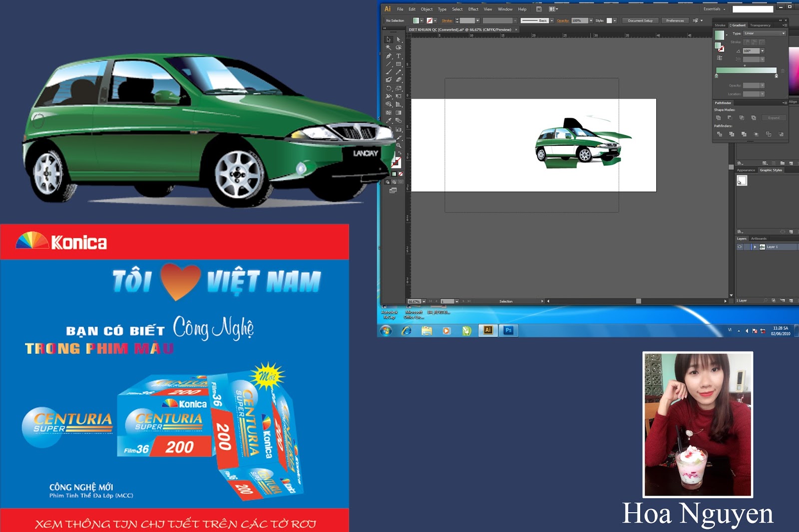
Task: Open the gradient Type Linear dropdown
Action: [x=765, y=33]
